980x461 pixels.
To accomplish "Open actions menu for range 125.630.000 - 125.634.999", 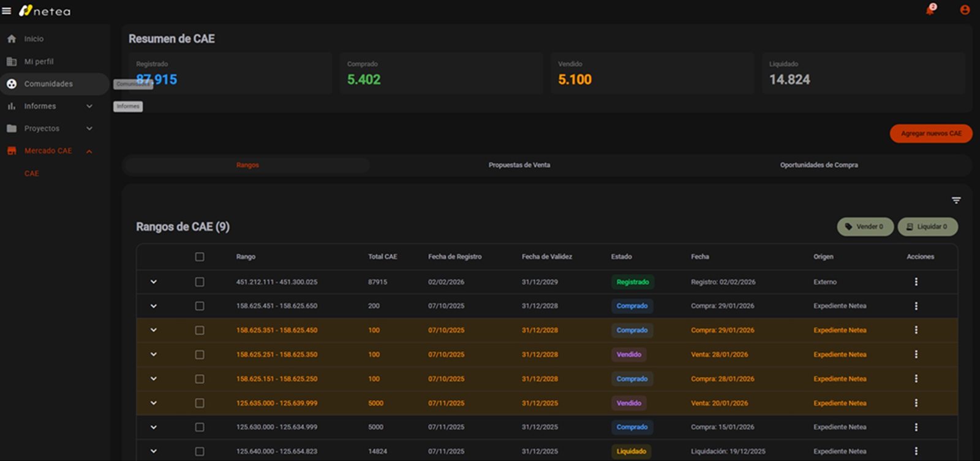I will [916, 427].
